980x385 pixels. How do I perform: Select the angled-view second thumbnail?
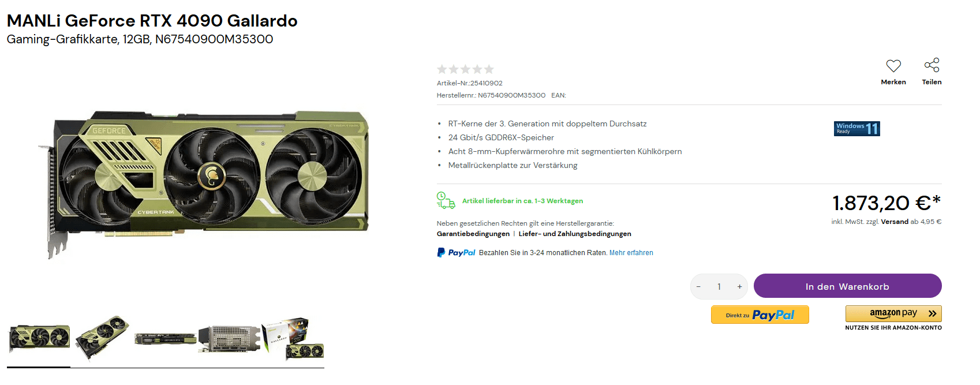(x=102, y=338)
